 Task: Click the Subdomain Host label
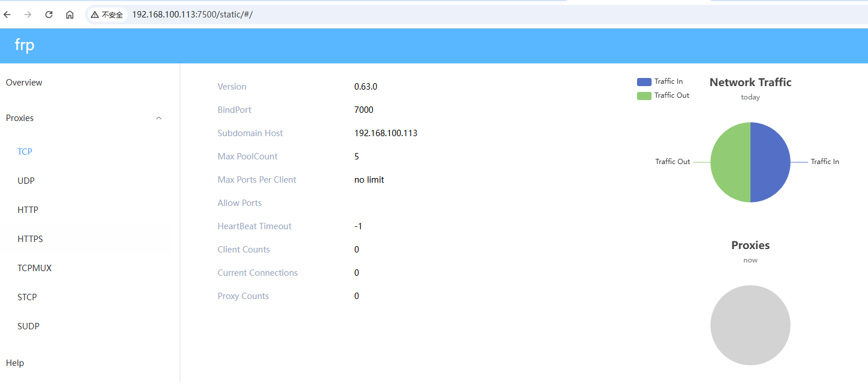tap(250, 133)
